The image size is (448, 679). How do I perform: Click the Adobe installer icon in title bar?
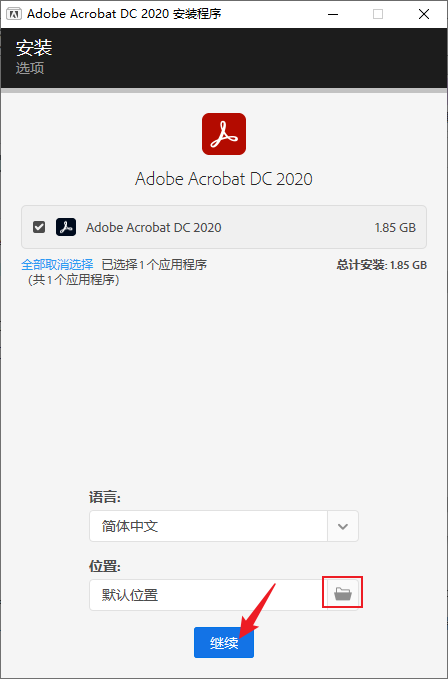pos(14,14)
